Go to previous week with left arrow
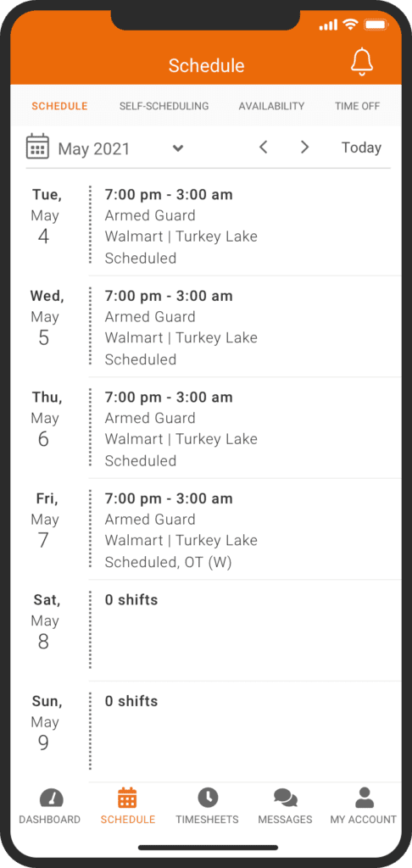412x868 pixels. click(264, 147)
